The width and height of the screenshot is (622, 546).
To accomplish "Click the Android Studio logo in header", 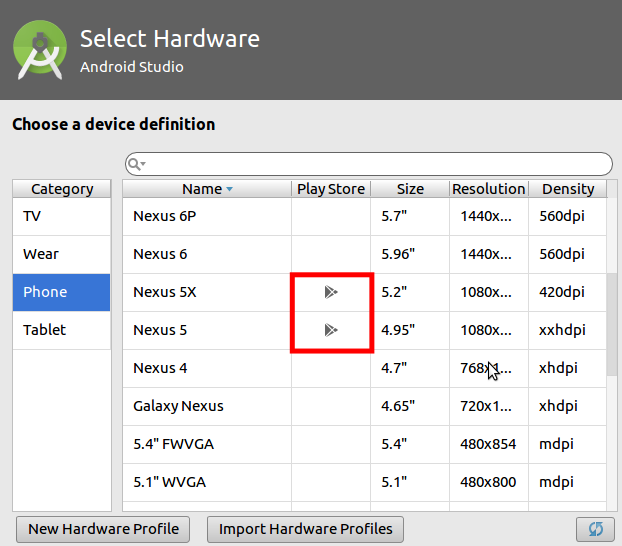I will coord(40,49).
